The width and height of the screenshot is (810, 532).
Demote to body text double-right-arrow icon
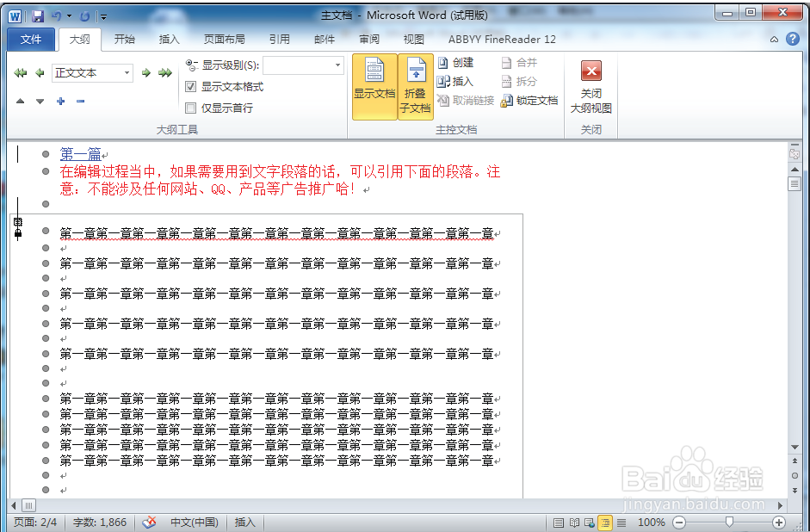165,73
